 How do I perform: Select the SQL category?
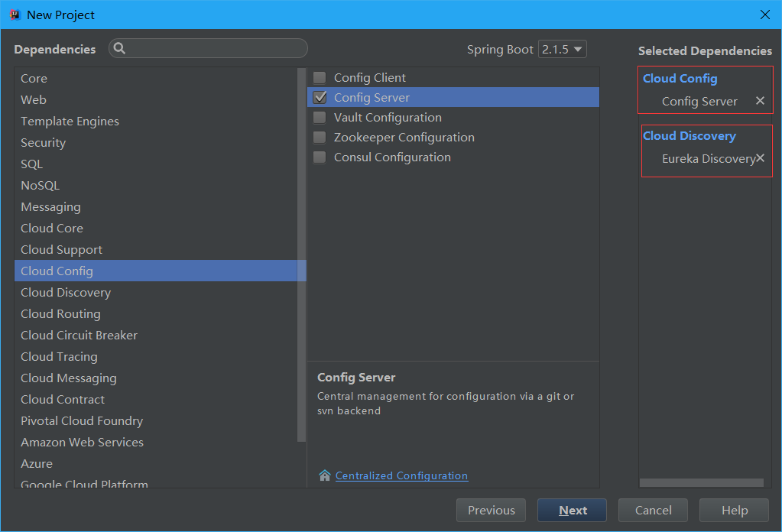tap(156, 164)
